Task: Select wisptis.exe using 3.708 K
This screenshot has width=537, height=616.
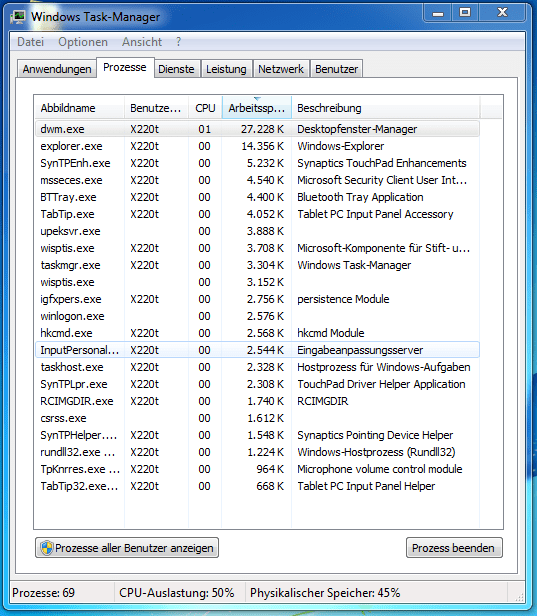Action: pyautogui.click(x=257, y=248)
